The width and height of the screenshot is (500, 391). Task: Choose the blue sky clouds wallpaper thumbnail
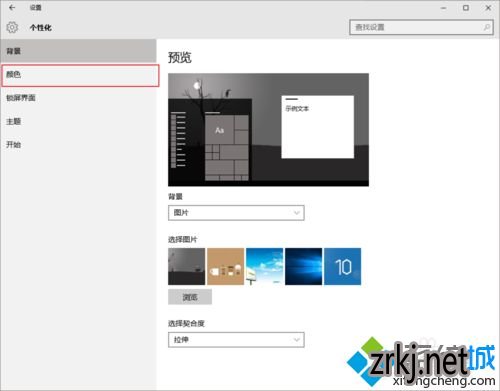point(265,266)
